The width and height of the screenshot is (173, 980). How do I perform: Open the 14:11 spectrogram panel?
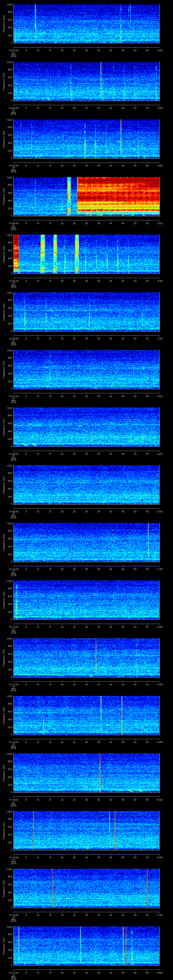pyautogui.click(x=87, y=600)
